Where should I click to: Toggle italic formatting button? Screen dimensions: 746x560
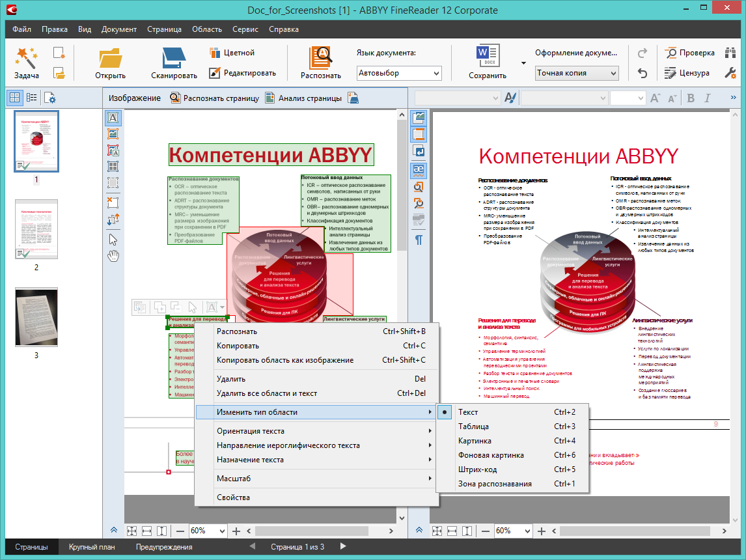click(x=708, y=98)
